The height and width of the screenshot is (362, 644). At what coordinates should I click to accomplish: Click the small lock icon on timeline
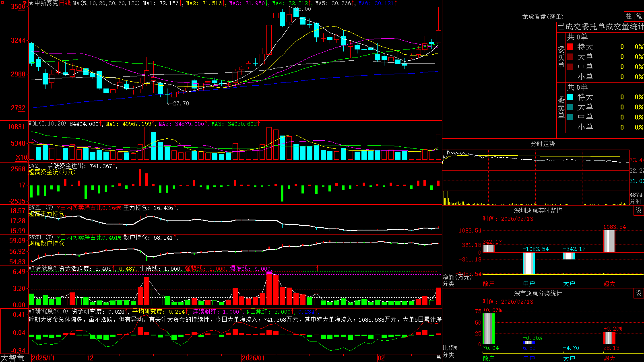pos(439,357)
